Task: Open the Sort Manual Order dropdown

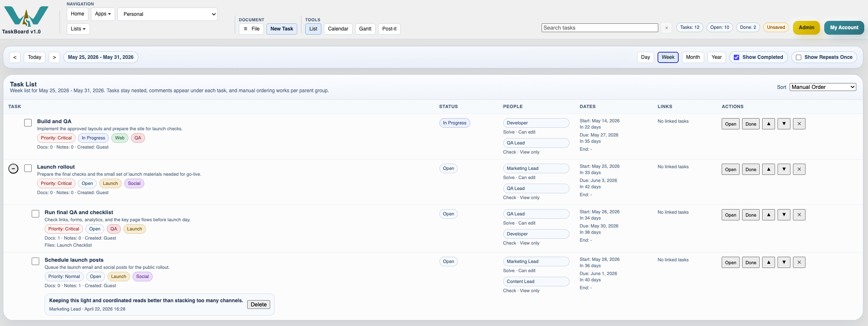Action: [x=823, y=87]
